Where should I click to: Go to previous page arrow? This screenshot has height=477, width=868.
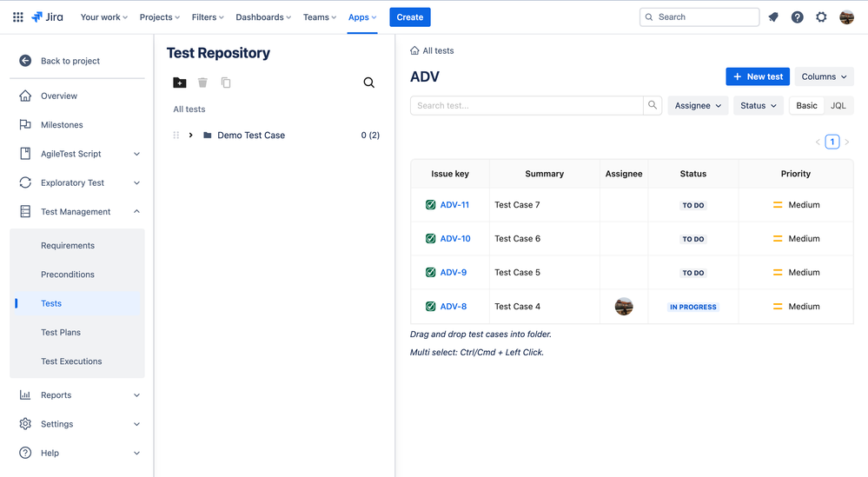tap(818, 142)
